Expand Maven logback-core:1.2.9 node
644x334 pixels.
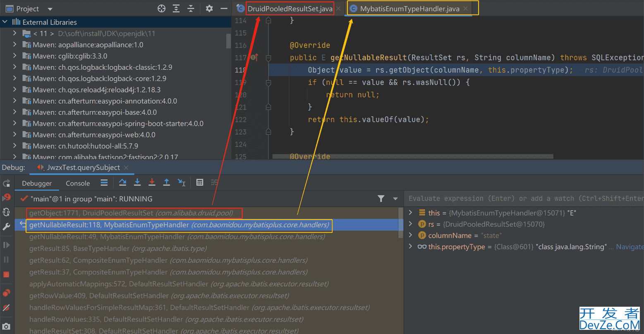15,78
